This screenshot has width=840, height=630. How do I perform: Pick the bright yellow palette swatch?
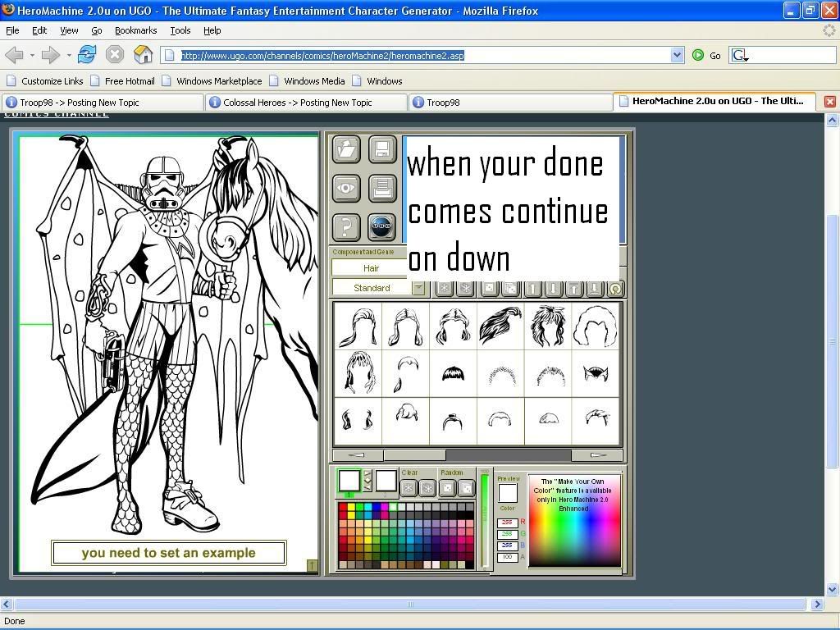point(352,508)
